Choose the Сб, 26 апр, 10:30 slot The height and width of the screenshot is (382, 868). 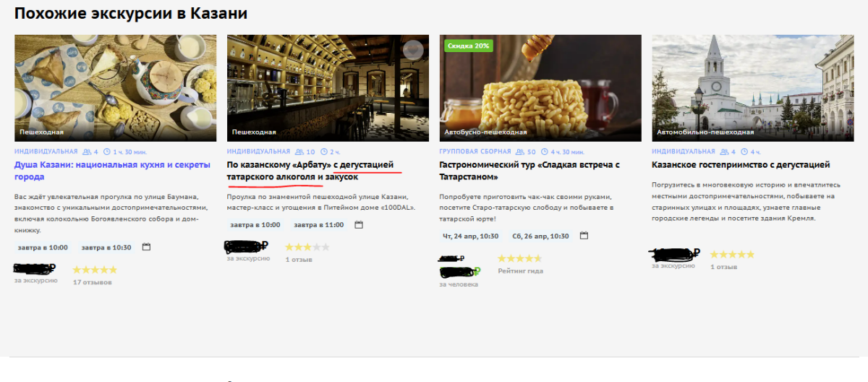540,236
